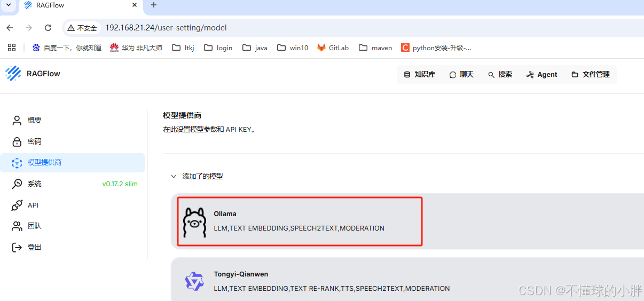
Task: Click the Agent nodes icon
Action: pos(530,75)
